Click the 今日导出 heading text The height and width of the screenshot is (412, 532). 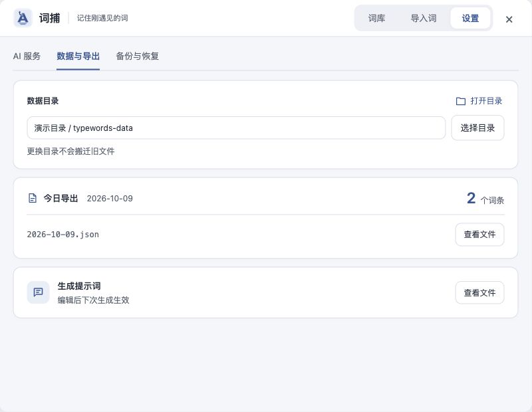pos(61,199)
